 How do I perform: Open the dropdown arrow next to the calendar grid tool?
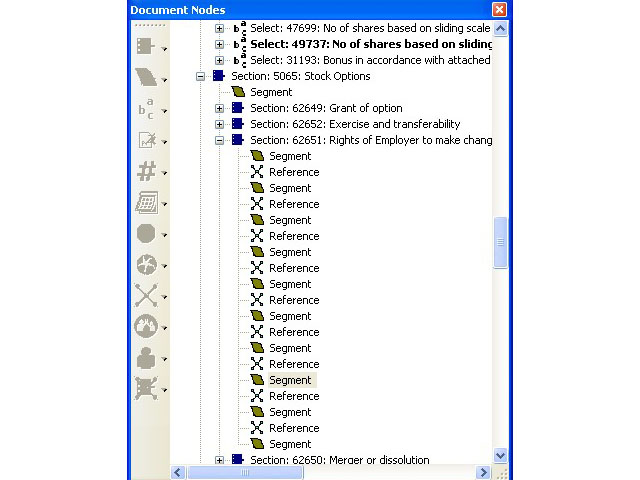click(164, 204)
